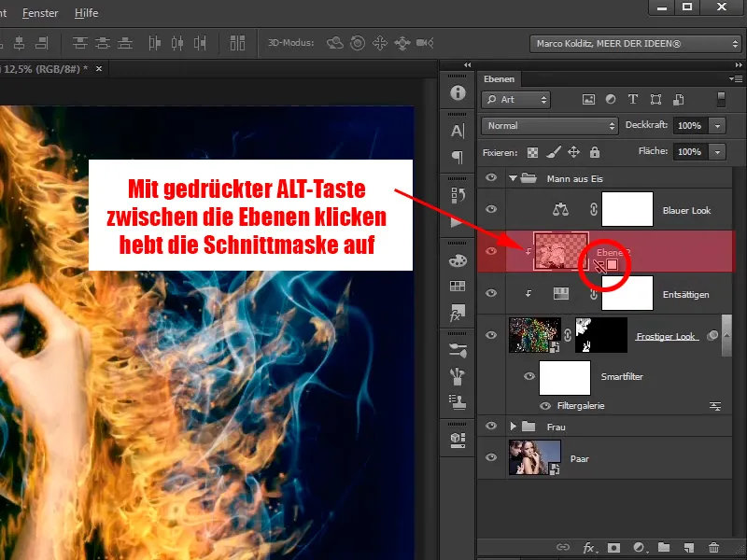Lock all with padlock icon
The height and width of the screenshot is (560, 747).
point(594,152)
